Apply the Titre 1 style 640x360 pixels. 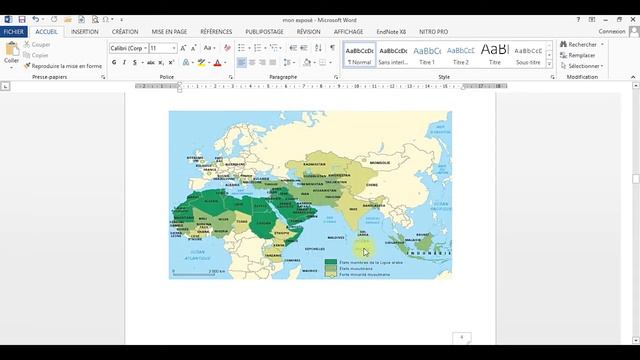click(427, 55)
